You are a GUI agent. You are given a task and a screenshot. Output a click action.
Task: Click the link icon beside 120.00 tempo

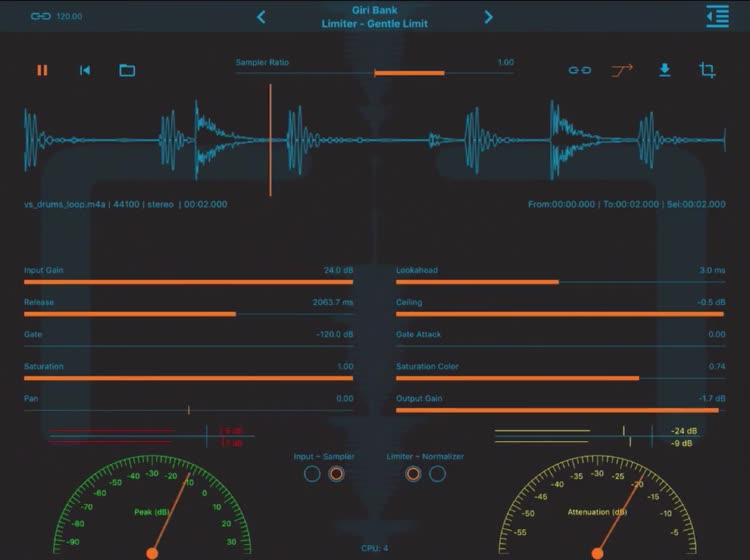tap(41, 16)
